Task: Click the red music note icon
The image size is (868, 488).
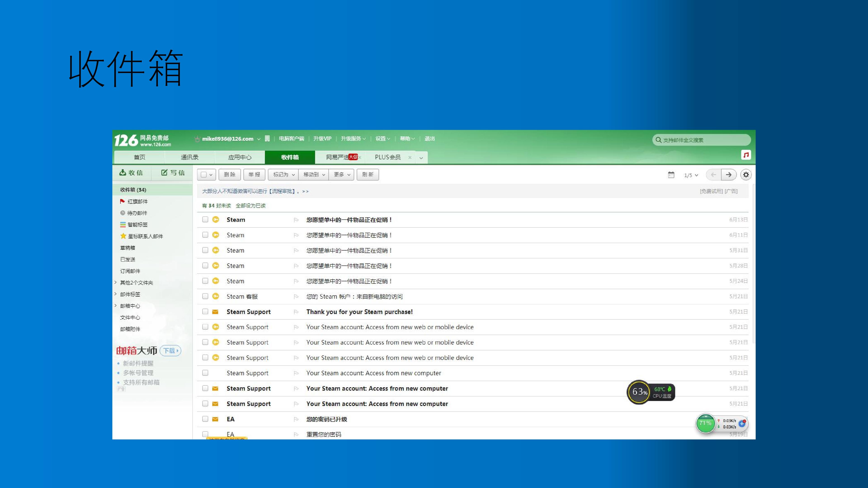Action: click(x=746, y=155)
